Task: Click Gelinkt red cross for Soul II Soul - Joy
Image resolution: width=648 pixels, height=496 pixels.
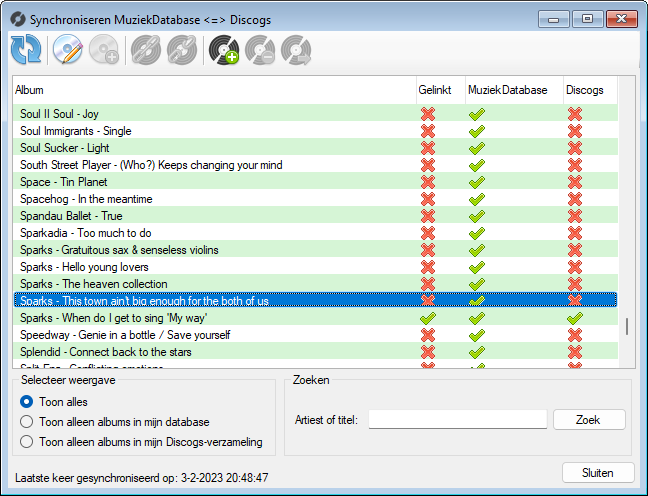Action: click(x=428, y=114)
